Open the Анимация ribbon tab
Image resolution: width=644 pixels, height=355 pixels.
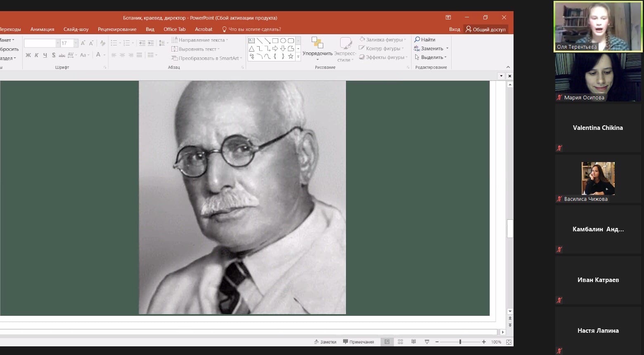(x=42, y=29)
